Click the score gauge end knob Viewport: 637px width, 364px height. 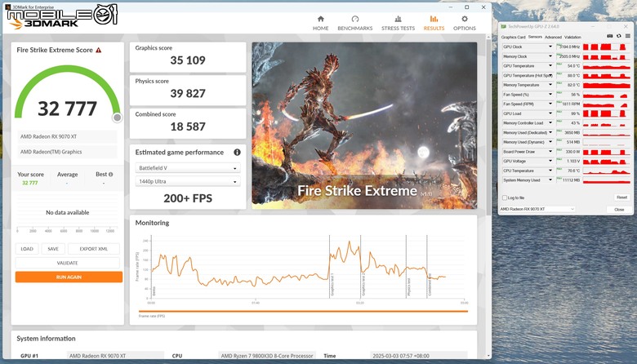coord(117,118)
